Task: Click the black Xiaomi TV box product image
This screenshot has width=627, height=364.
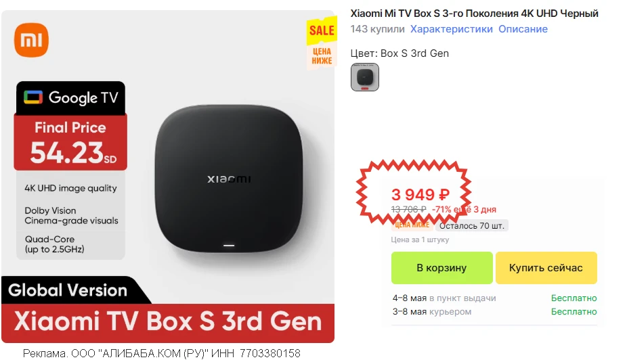Action: (x=229, y=179)
